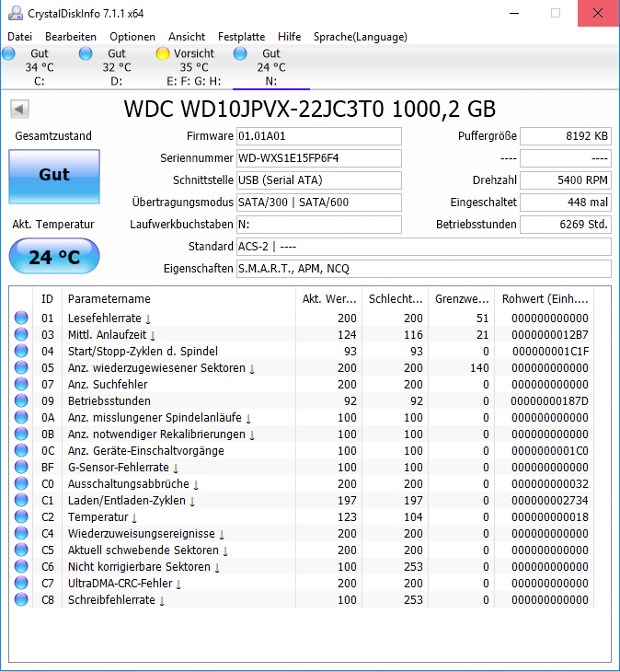Click the Parametername column header
Screen dimensions: 620x672
pyautogui.click(x=178, y=298)
